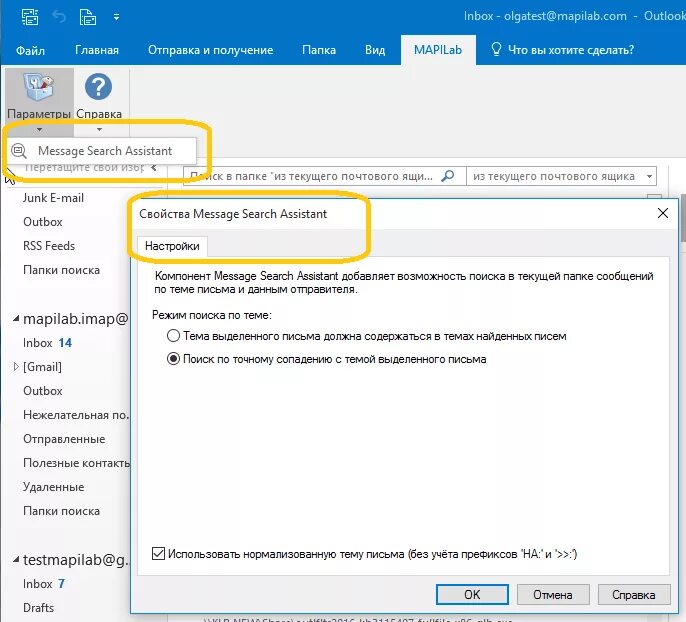Image resolution: width=686 pixels, height=622 pixels.
Task: Open the Папки поиска folder under mapilab.imap
Action: coord(61,511)
